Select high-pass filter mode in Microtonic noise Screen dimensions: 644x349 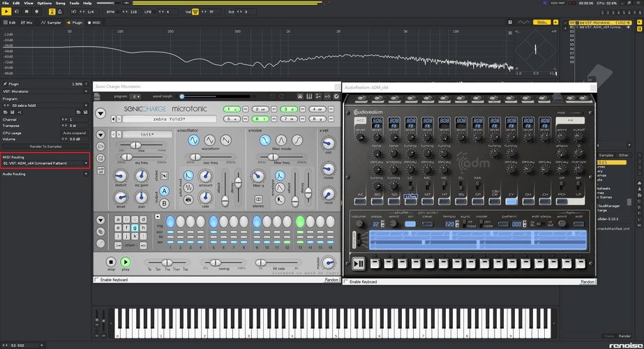click(x=297, y=140)
